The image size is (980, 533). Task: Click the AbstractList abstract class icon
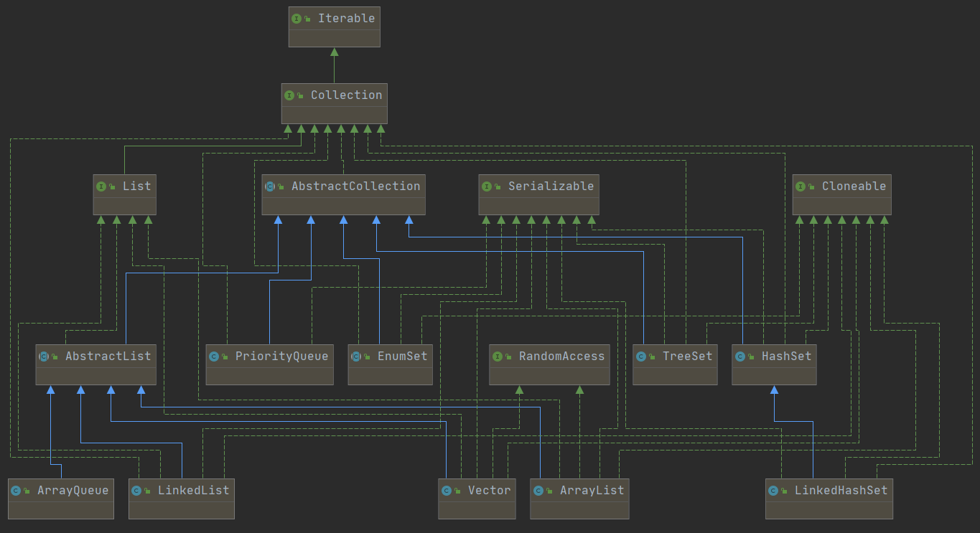click(44, 357)
